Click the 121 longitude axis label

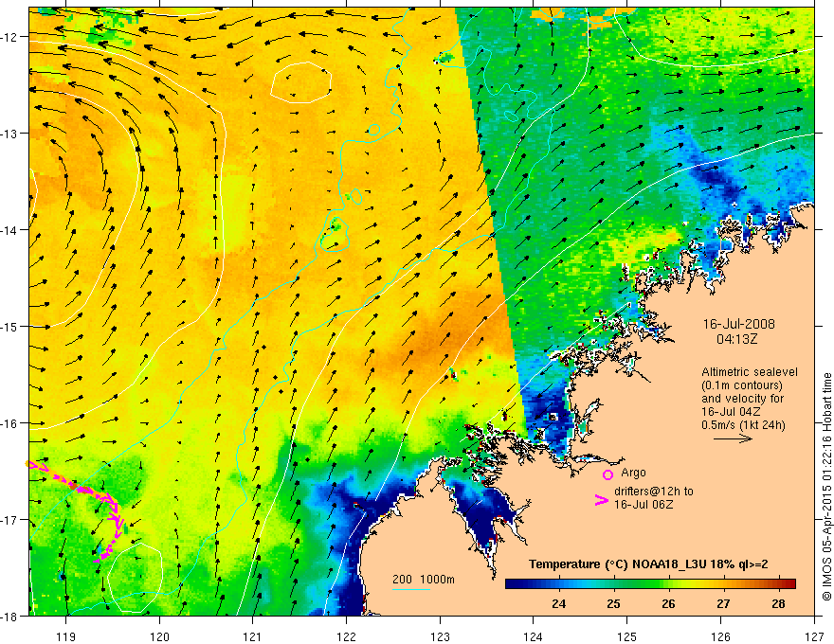coord(253,636)
